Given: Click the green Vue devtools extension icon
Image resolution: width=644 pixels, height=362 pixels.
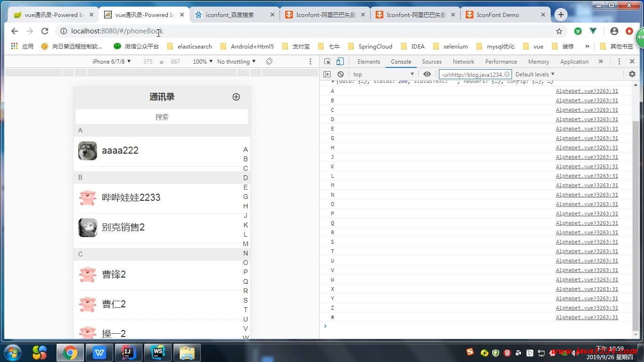Looking at the screenshot, I should click(x=593, y=31).
